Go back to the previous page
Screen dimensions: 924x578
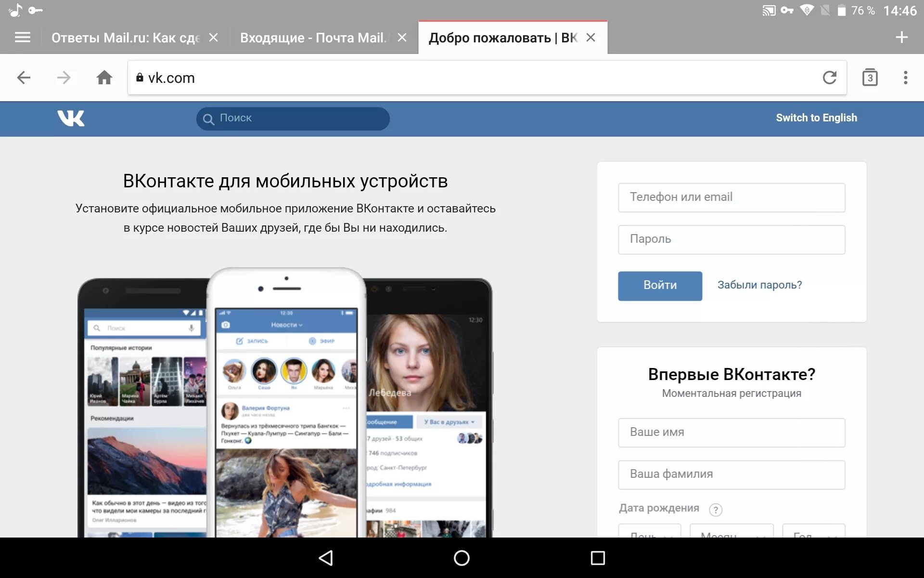[x=24, y=78]
